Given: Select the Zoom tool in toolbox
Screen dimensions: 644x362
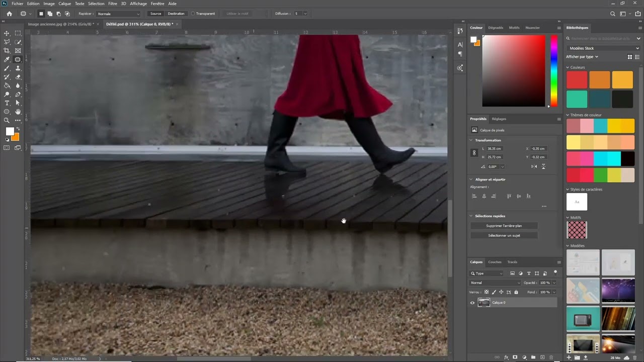Looking at the screenshot, I should tap(7, 120).
